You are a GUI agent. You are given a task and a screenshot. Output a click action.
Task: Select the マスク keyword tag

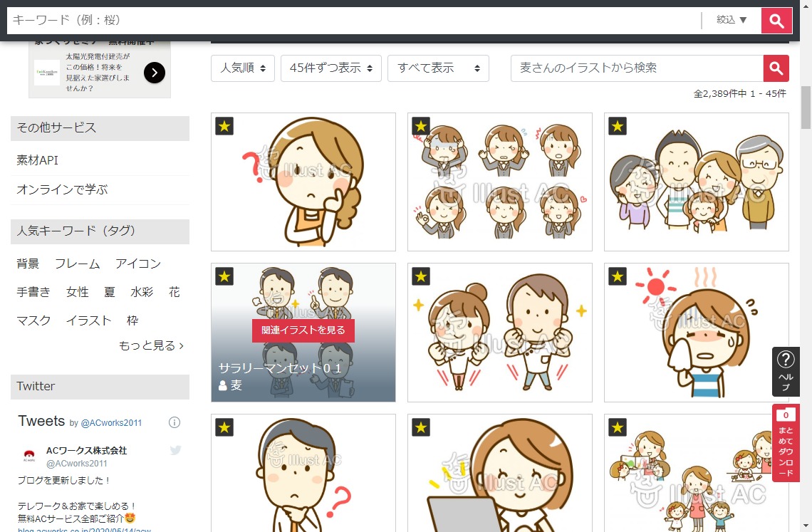coord(33,320)
